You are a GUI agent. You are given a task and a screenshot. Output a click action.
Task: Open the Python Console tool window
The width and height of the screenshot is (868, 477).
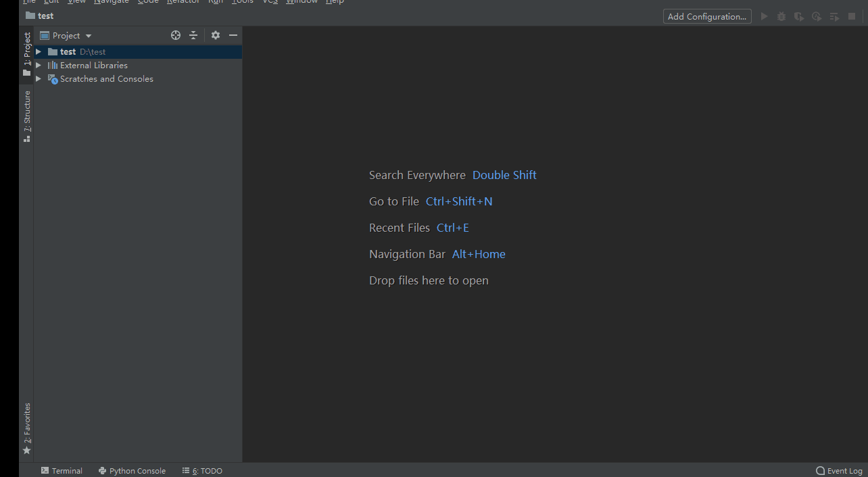click(132, 471)
